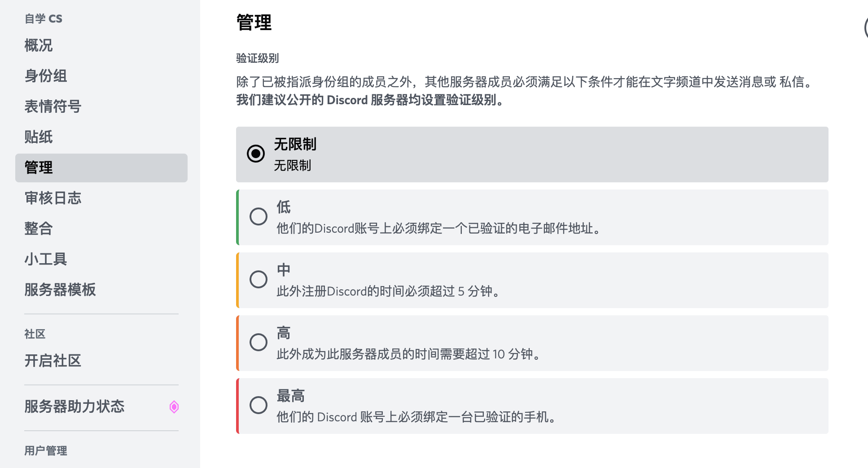Screen dimensions: 868x468
Task: Click the 中 option's 5 分钟 description text
Action: point(388,291)
